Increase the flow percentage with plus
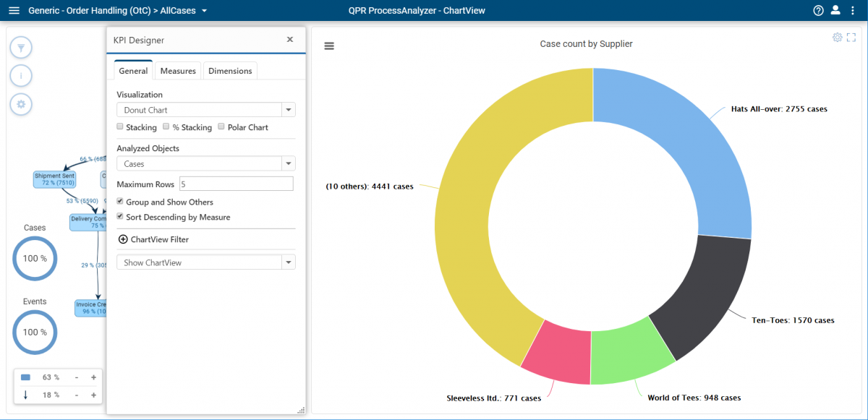 [x=93, y=395]
